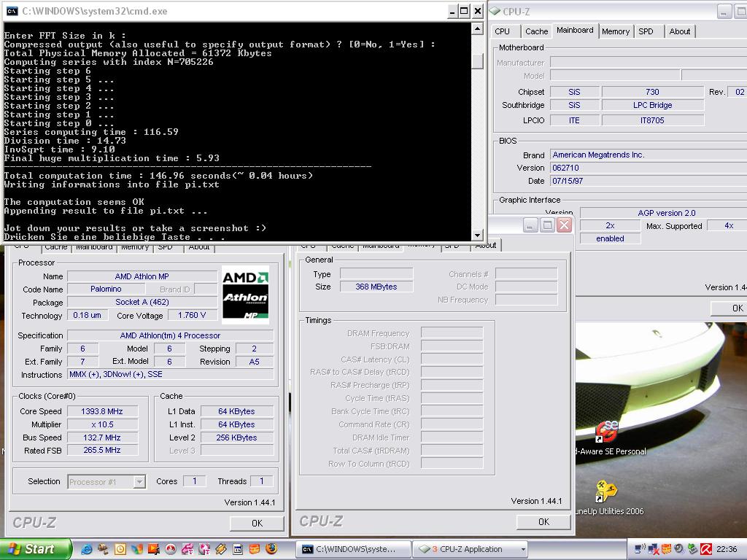Open the T-Online globe icon in quick launch
Image resolution: width=747 pixels, height=560 pixels.
pyautogui.click(x=204, y=549)
